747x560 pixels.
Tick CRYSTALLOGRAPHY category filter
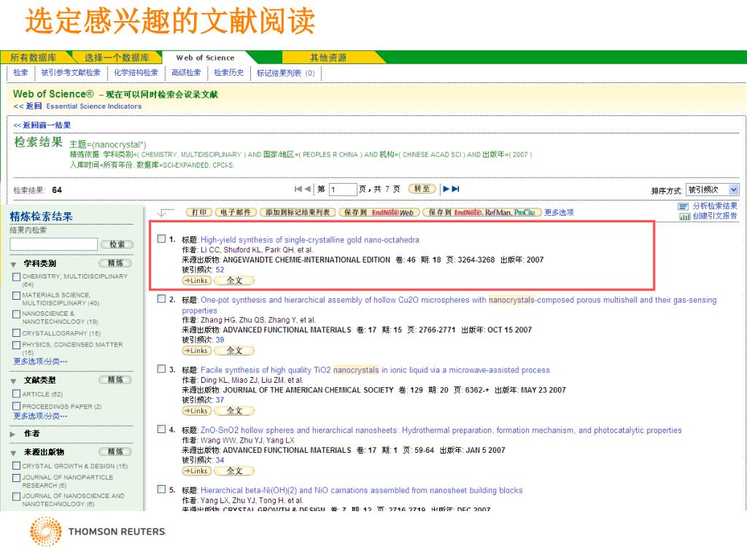coord(17,332)
